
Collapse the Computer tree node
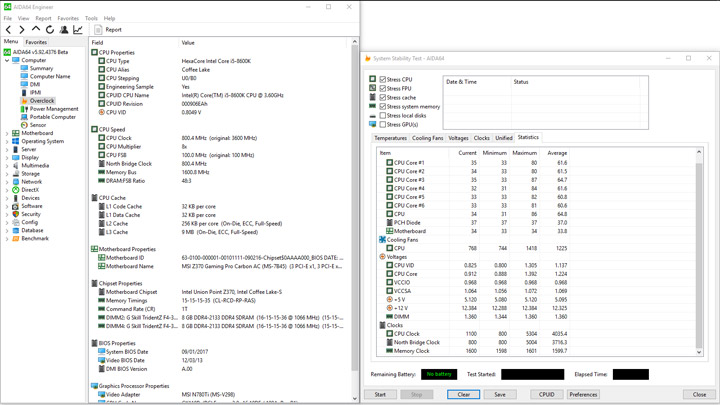[x=7, y=60]
